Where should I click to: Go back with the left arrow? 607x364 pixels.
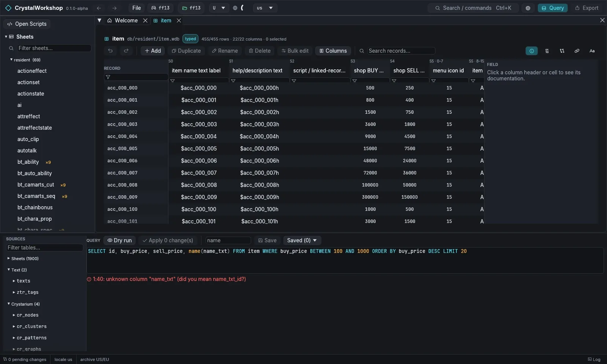coord(99,8)
